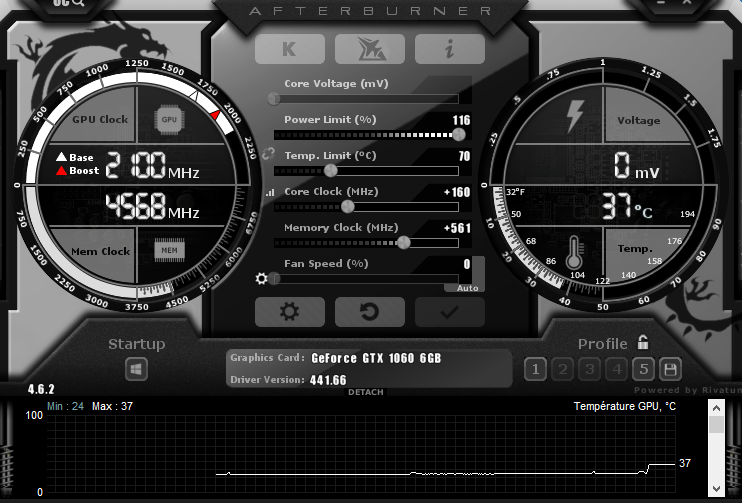Viewport: 742px width, 503px height.
Task: Open settings with the large gear button
Action: [290, 312]
